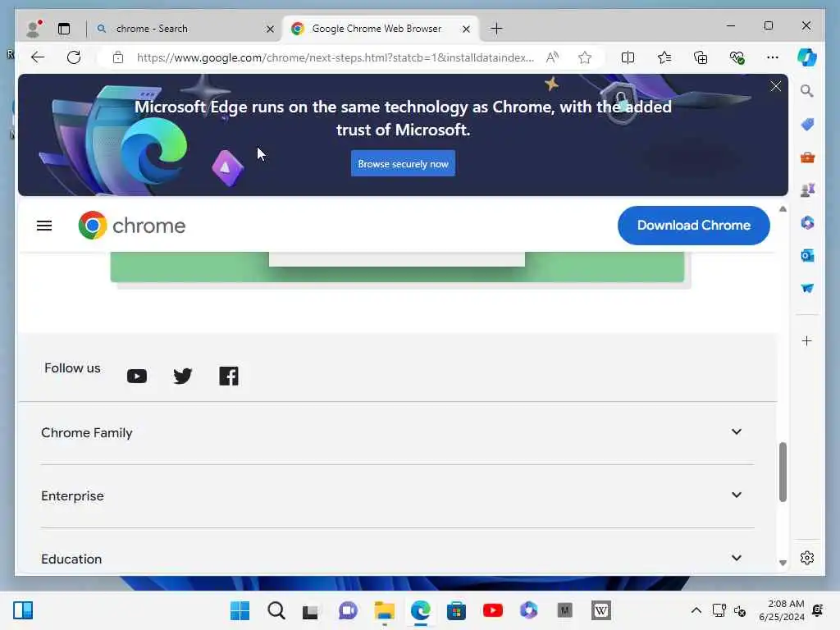The width and height of the screenshot is (840, 630).
Task: Open Browser essentials heart icon
Action: tap(737, 57)
